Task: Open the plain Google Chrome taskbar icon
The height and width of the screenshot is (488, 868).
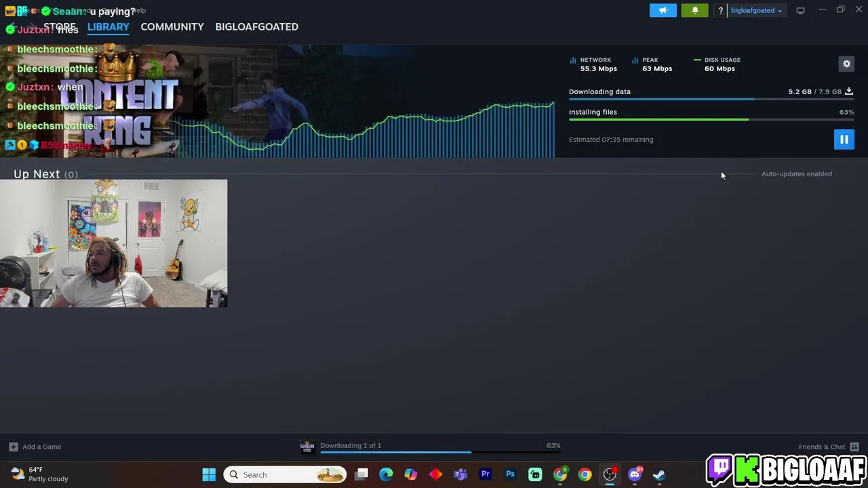Action: tap(585, 474)
